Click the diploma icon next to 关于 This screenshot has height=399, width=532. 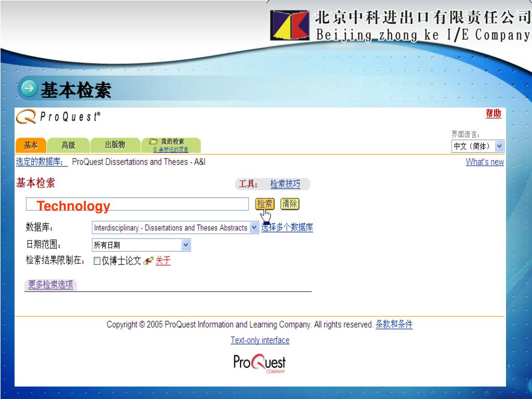coord(148,261)
